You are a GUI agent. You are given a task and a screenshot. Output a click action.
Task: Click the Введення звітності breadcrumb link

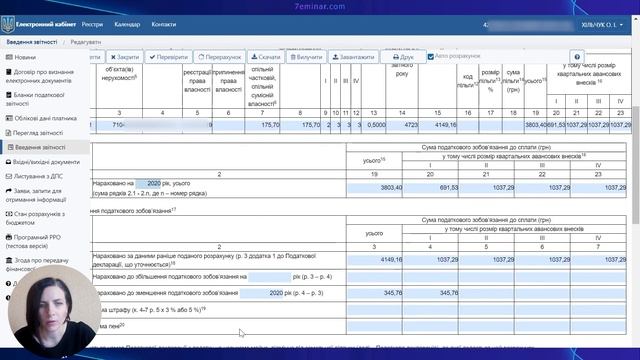coord(31,42)
